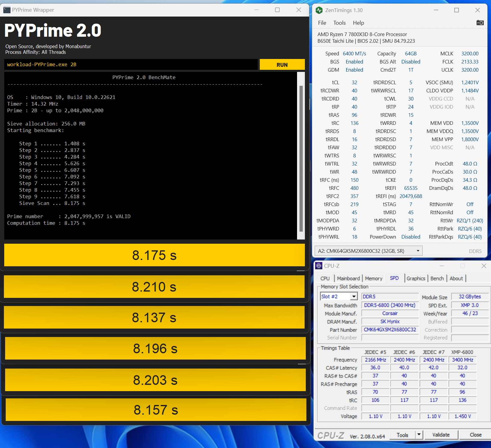Switch to the Memory tab in CPU-Z
The height and width of the screenshot is (448, 491).
pyautogui.click(x=373, y=279)
